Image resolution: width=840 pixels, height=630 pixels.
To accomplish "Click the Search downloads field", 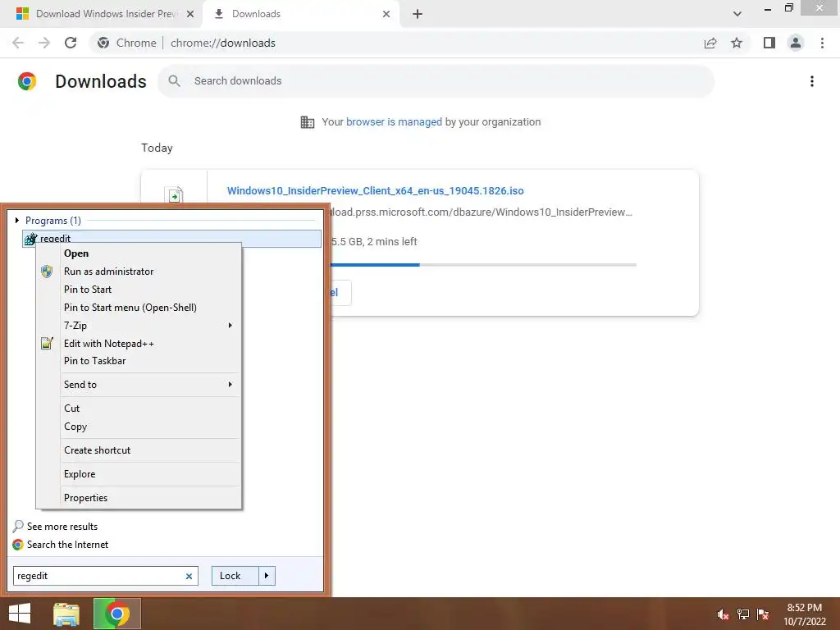I will [436, 81].
